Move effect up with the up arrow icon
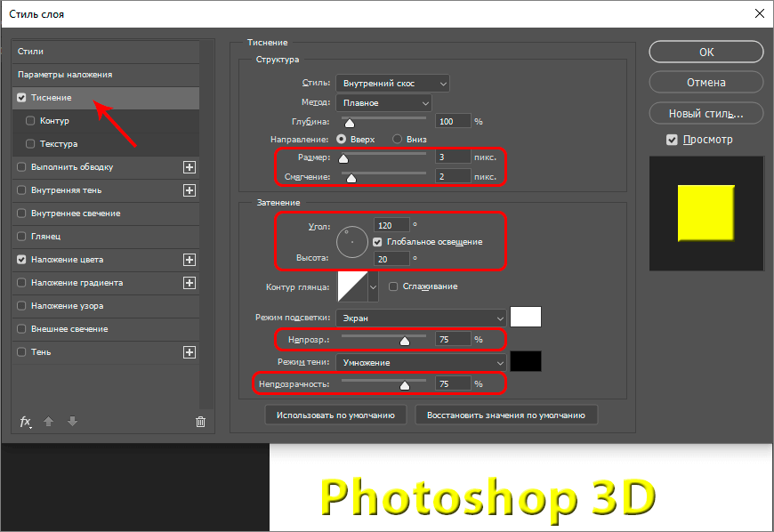This screenshot has height=532, width=774. pyautogui.click(x=50, y=422)
